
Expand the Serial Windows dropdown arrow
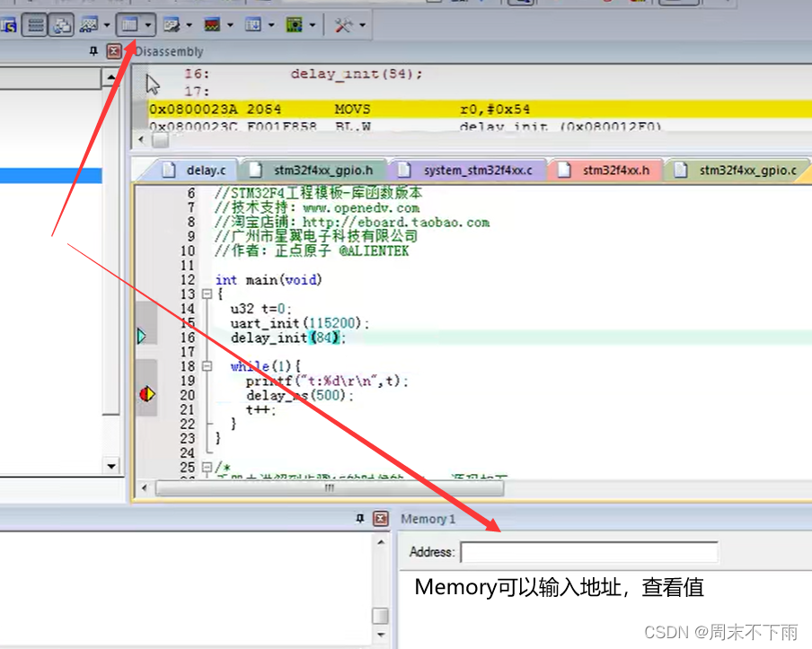[189, 25]
